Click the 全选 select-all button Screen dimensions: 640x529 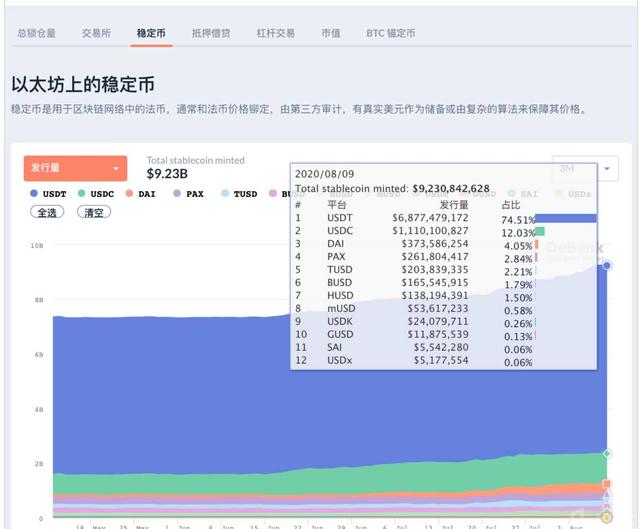47,212
